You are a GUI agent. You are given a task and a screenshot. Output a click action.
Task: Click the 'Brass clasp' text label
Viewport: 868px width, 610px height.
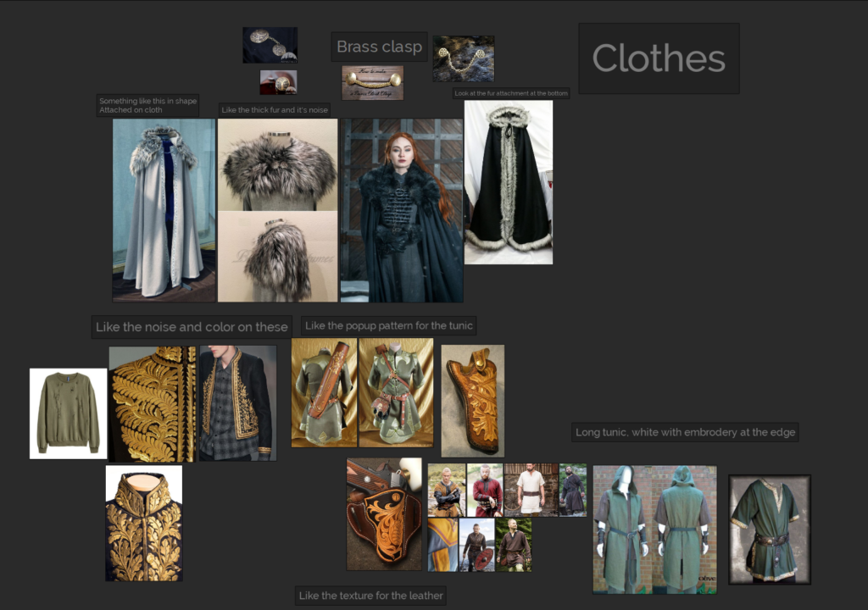point(378,47)
